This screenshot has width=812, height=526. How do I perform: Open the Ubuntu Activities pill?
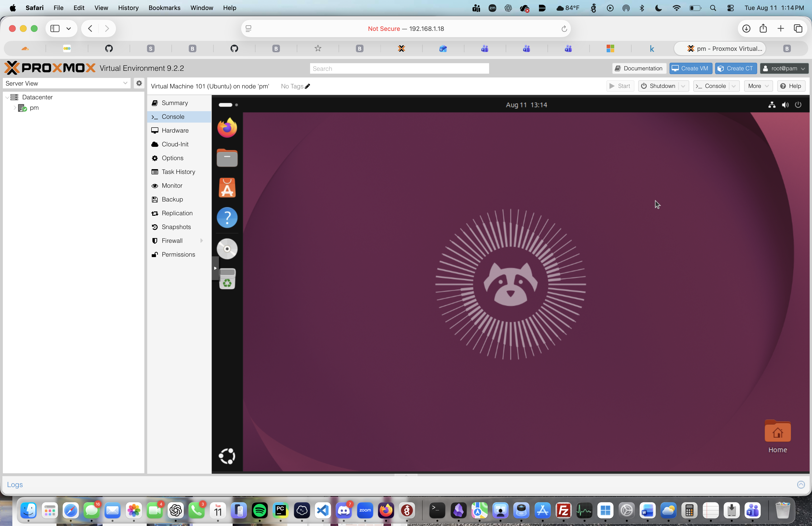point(228,105)
